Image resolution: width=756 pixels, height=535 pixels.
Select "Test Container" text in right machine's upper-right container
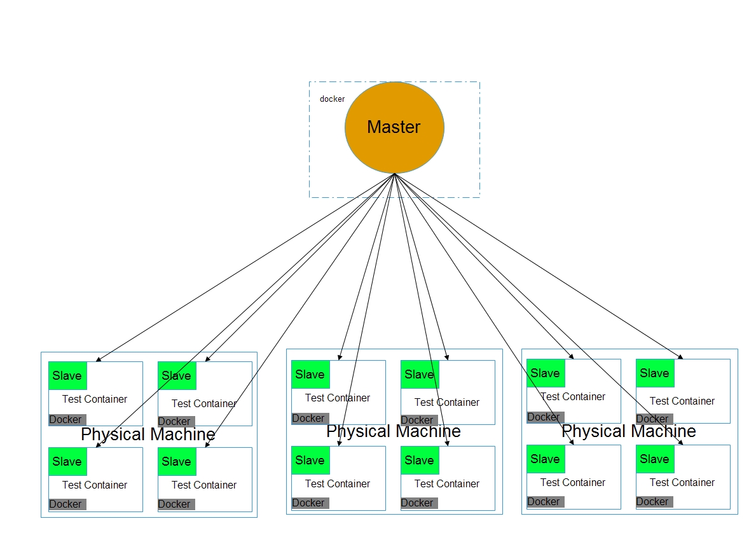(x=682, y=401)
